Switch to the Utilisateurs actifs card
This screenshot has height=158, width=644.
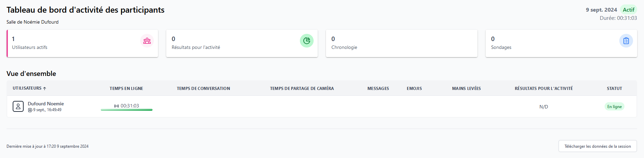coord(82,43)
